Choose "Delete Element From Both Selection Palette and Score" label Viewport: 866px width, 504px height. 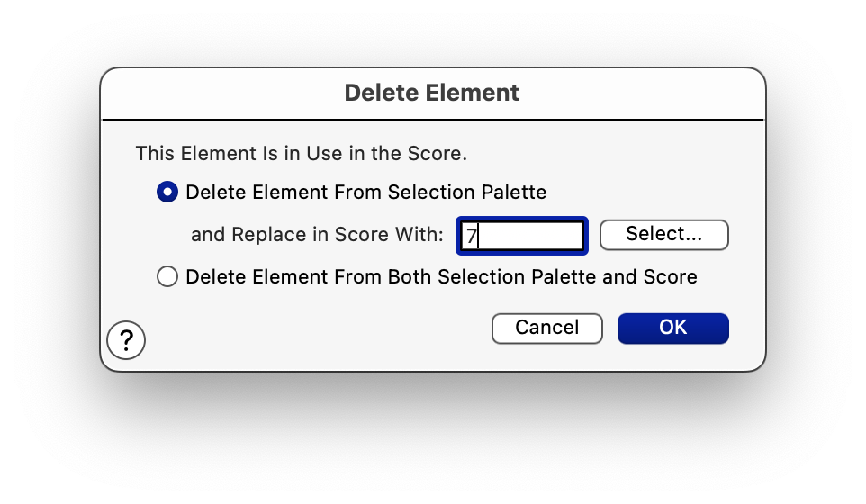point(441,276)
